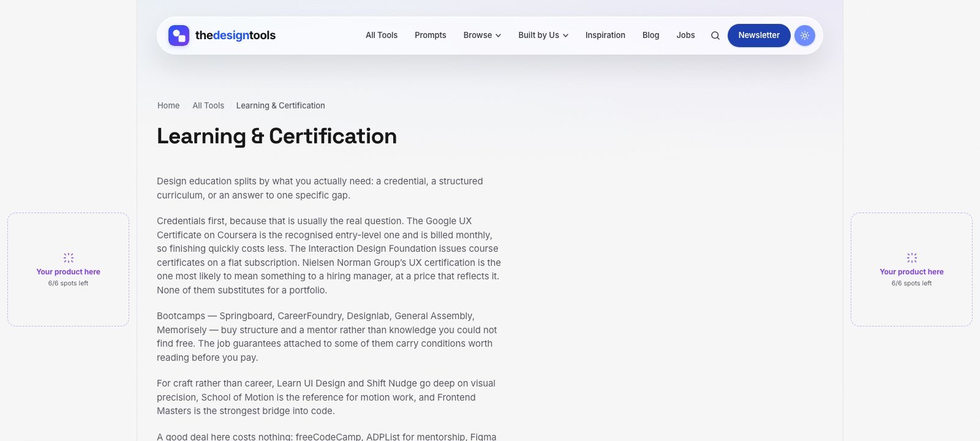Click the sparkle icon in left ad slot

point(69,258)
